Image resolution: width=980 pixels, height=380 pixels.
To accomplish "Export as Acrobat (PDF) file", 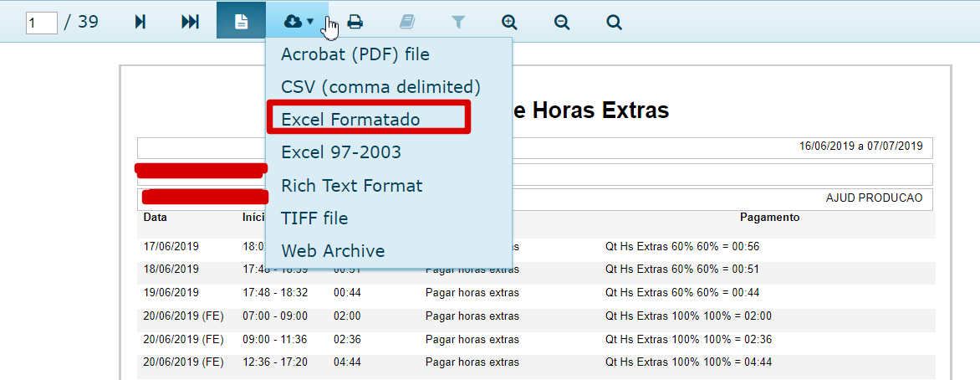I will 355,54.
